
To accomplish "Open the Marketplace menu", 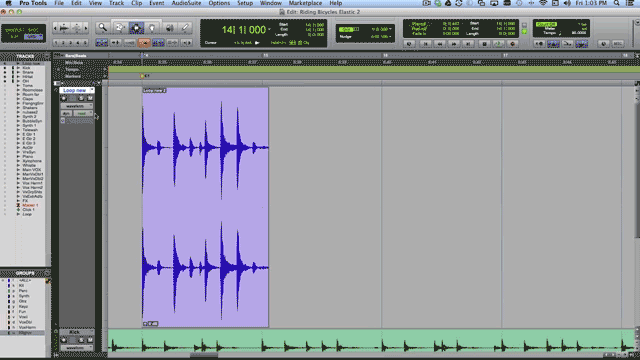I will coord(305,3).
